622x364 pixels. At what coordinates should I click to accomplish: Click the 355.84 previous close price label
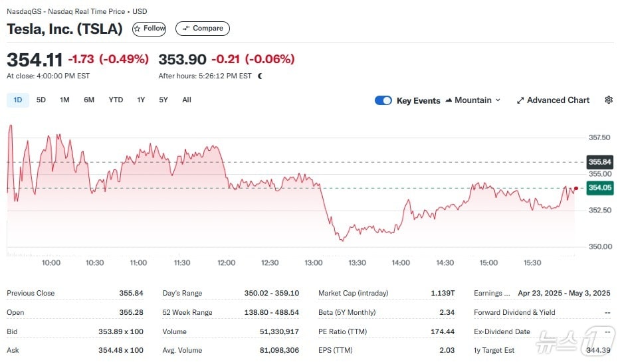[599, 162]
